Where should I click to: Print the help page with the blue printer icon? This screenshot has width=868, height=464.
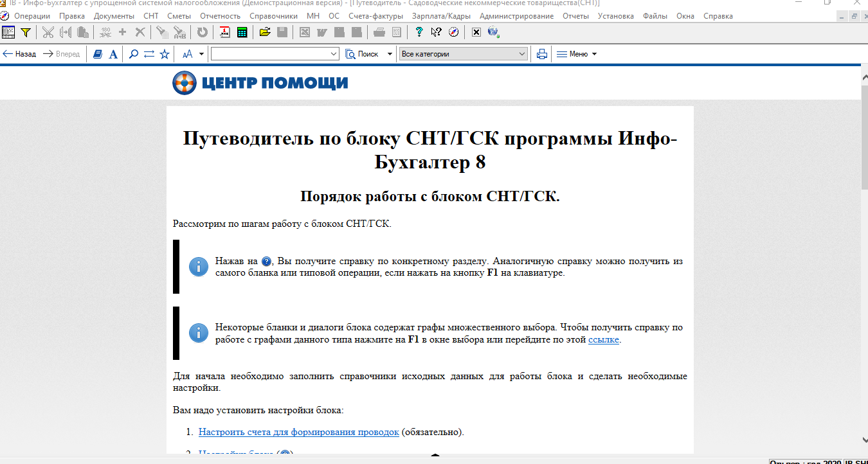(x=542, y=54)
